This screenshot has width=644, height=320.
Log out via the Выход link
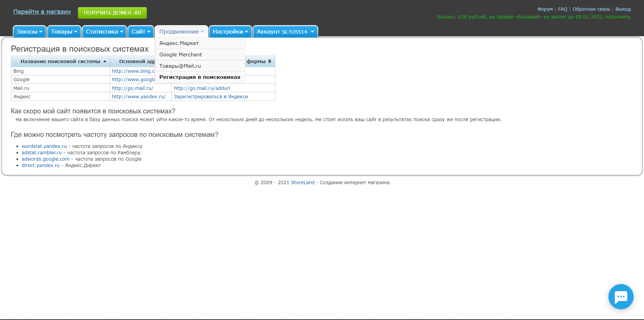(623, 9)
